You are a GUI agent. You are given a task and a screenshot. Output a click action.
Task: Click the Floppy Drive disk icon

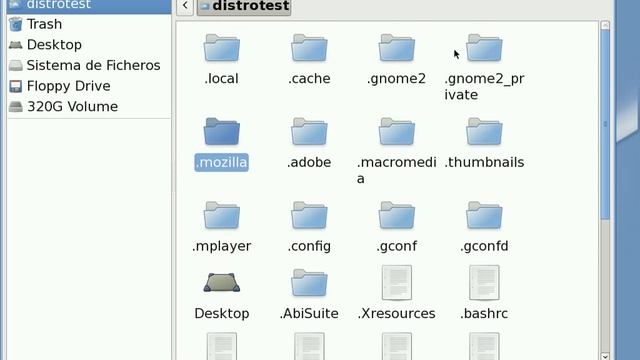(16, 86)
